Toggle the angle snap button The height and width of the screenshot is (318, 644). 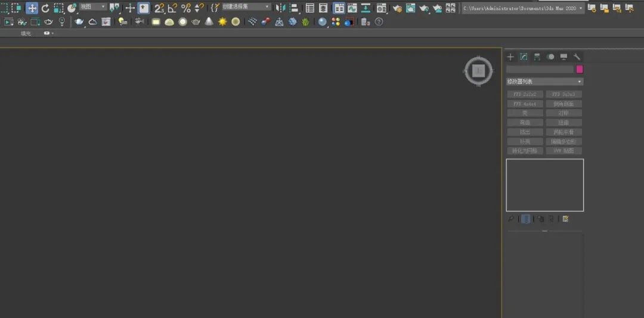[x=172, y=8]
